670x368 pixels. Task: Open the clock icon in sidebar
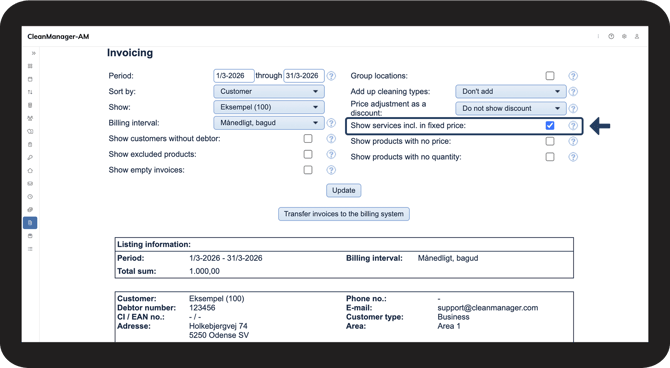[30, 197]
